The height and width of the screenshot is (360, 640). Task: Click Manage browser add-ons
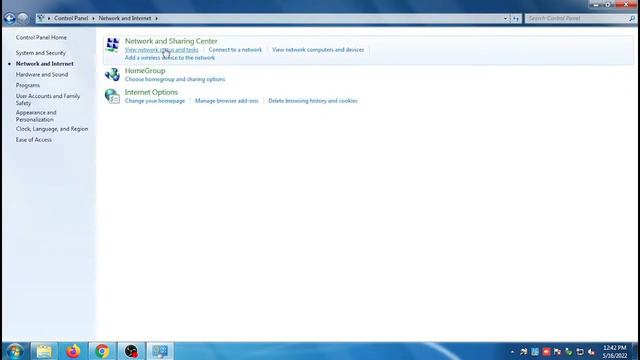pos(227,101)
